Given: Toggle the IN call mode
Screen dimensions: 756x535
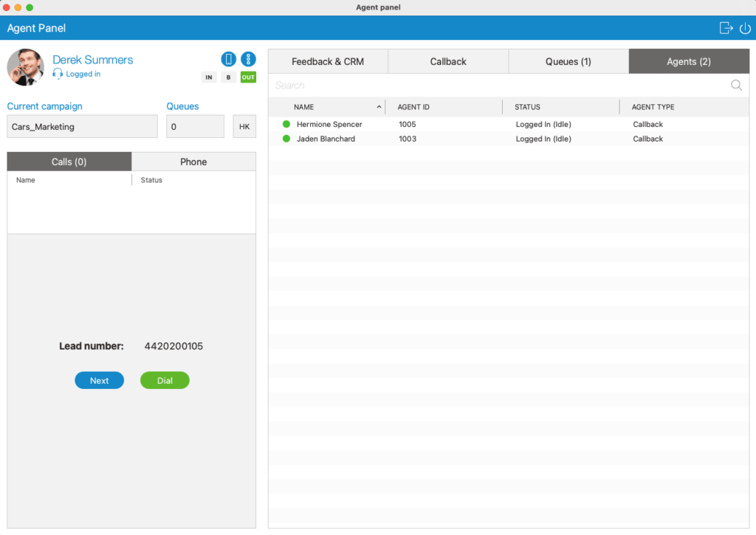Looking at the screenshot, I should [209, 77].
